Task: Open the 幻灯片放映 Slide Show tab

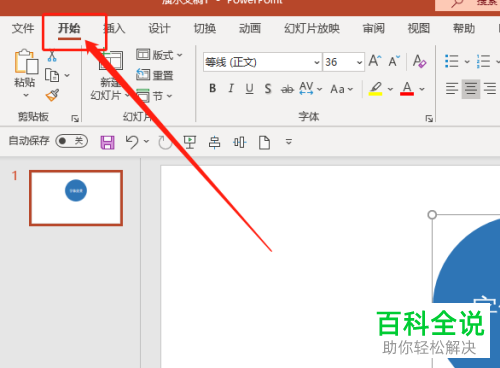Action: click(312, 28)
